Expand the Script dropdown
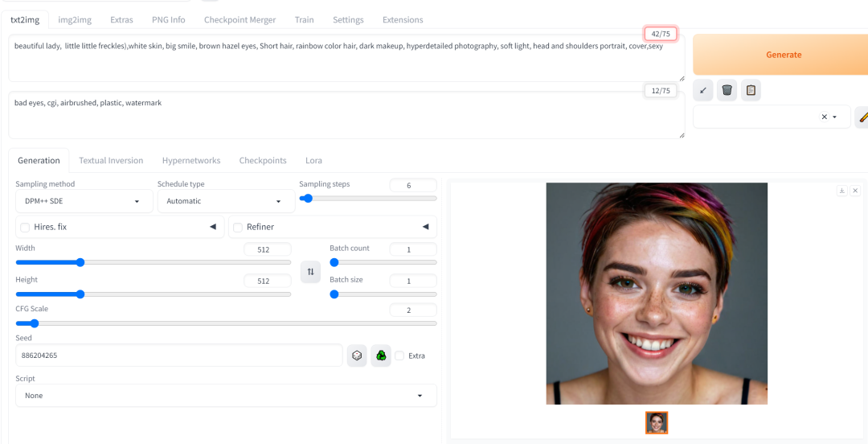Image resolution: width=868 pixels, height=444 pixels. pyautogui.click(x=225, y=396)
